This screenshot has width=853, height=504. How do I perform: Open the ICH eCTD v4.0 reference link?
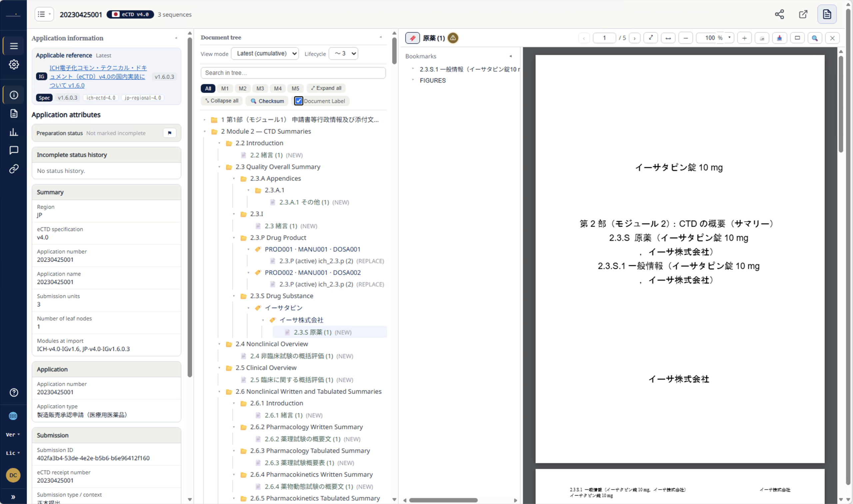click(98, 77)
